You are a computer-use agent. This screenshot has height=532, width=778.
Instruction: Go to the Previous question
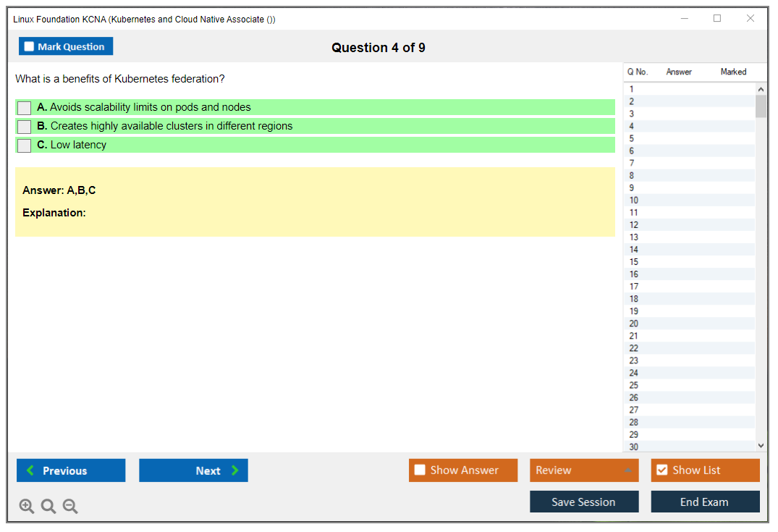(x=71, y=470)
